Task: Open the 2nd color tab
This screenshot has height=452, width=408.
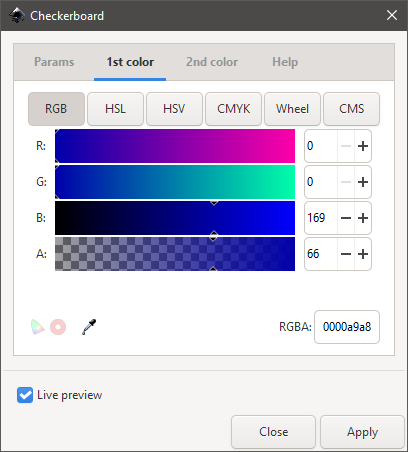Action: click(212, 62)
